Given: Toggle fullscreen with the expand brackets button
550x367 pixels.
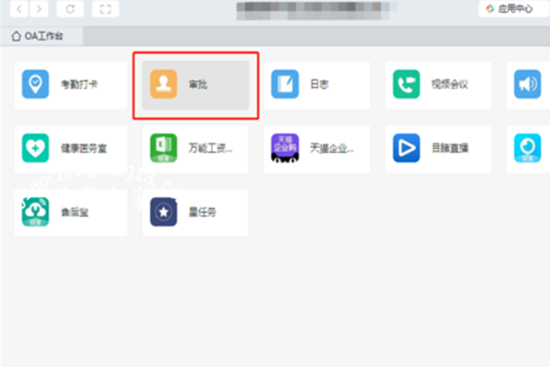Looking at the screenshot, I should pyautogui.click(x=105, y=9).
